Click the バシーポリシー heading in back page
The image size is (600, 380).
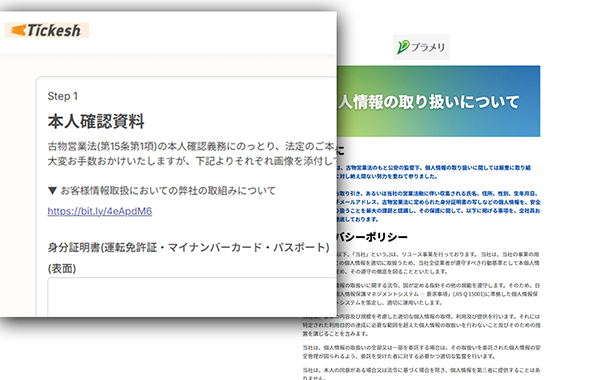point(372,237)
